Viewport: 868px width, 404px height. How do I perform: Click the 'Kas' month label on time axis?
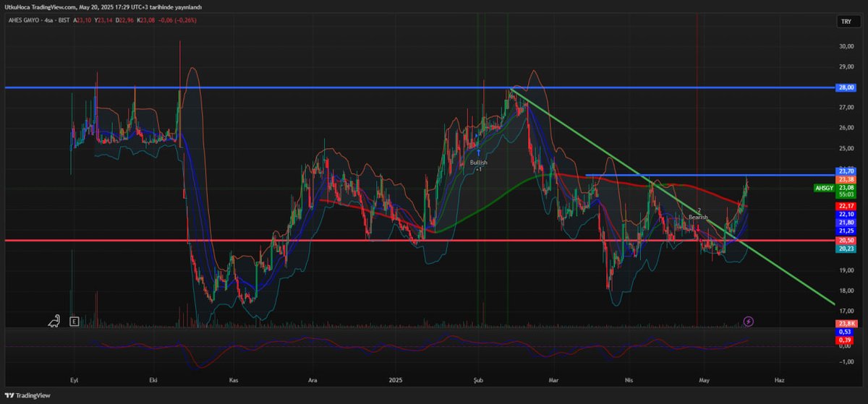point(233,379)
